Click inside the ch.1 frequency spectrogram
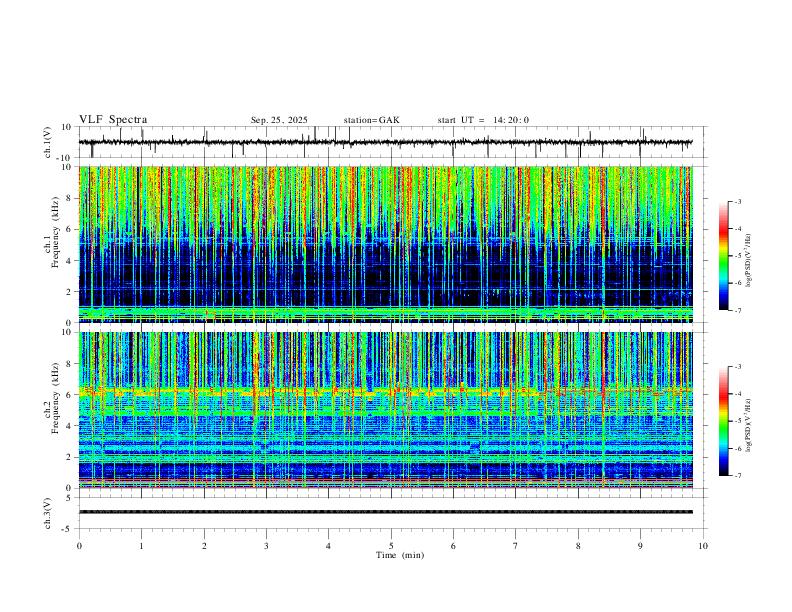This screenshot has width=792, height=612. [386, 244]
